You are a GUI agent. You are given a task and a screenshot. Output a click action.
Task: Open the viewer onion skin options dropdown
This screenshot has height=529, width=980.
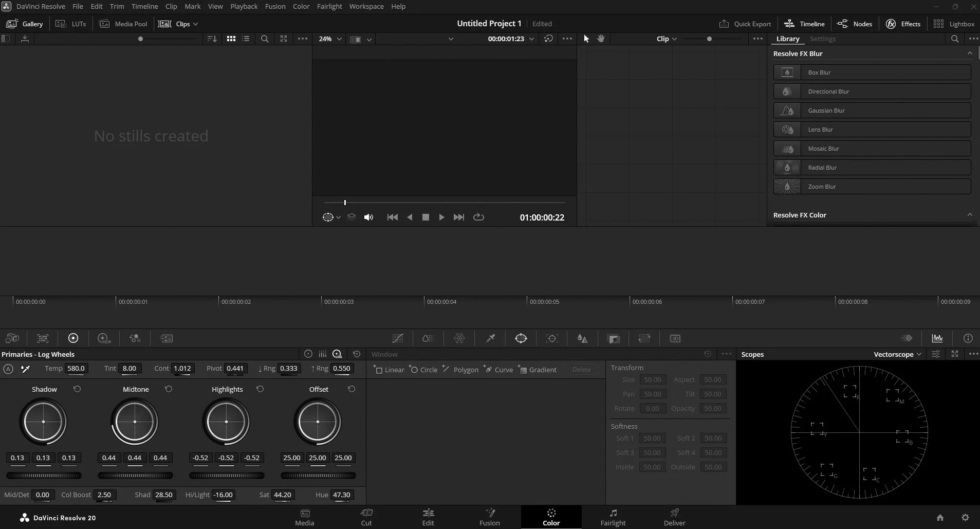(339, 217)
